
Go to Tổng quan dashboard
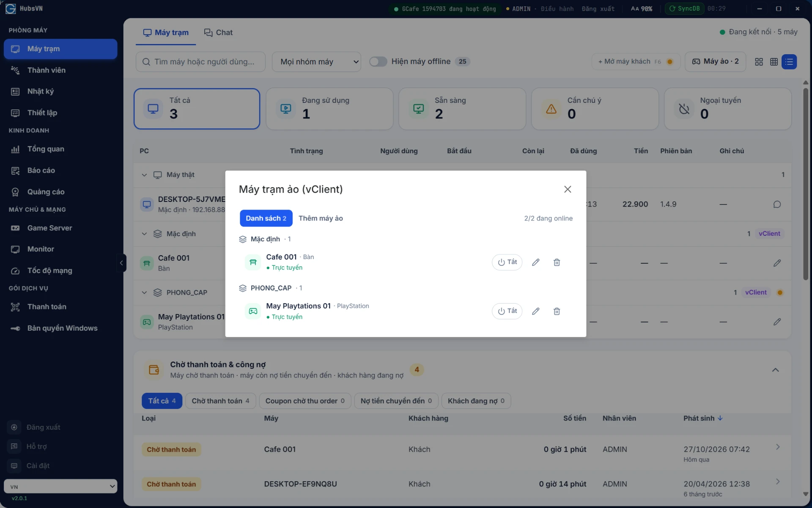click(60, 149)
